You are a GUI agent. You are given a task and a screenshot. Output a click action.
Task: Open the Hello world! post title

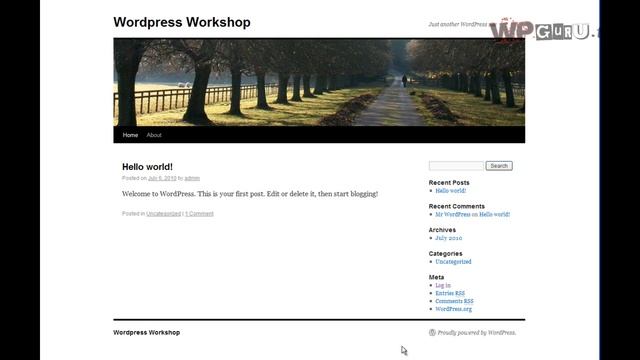(x=147, y=167)
